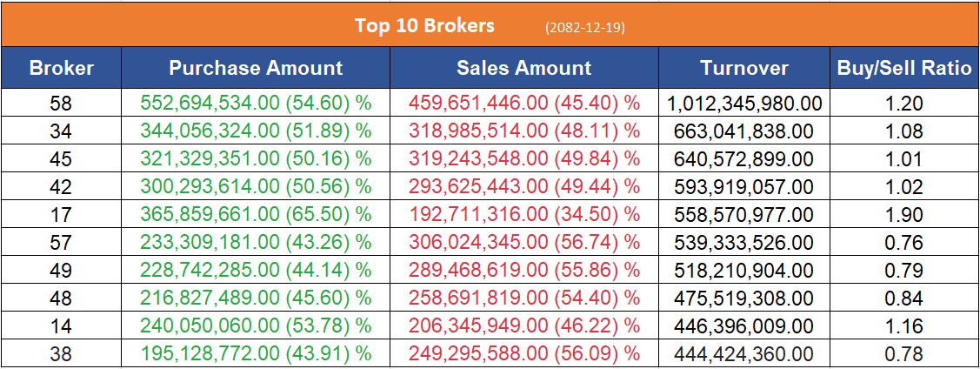This screenshot has height=369, width=980.
Task: Click turnover value 1,012,345,980.00
Action: pos(743,104)
